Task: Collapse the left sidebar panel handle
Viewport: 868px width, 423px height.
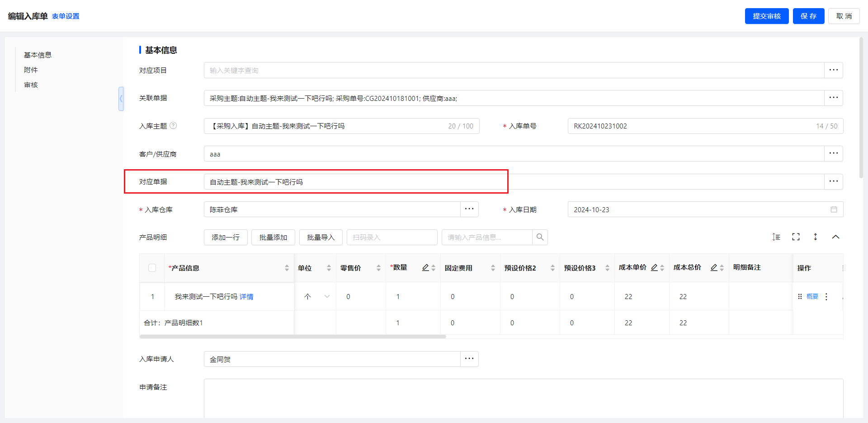Action: pos(121,99)
